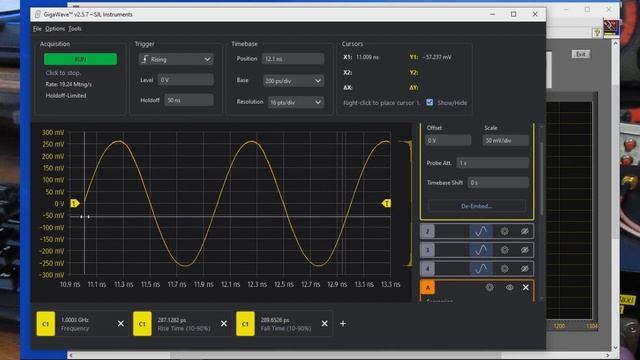Click the 1.0003 GHz frequency value
The width and height of the screenshot is (640, 360).
[75, 320]
